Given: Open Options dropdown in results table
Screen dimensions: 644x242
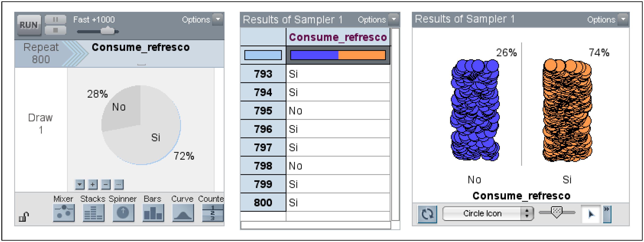Looking at the screenshot, I should [x=394, y=19].
